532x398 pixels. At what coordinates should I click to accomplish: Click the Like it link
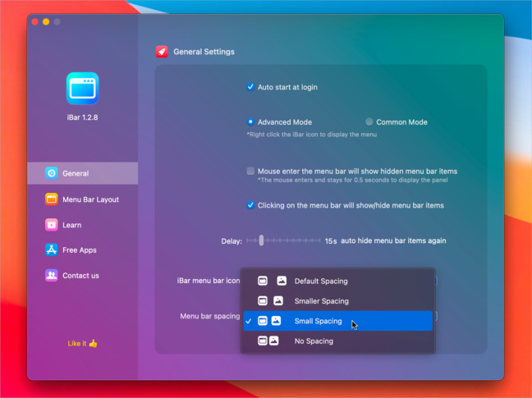tap(82, 343)
